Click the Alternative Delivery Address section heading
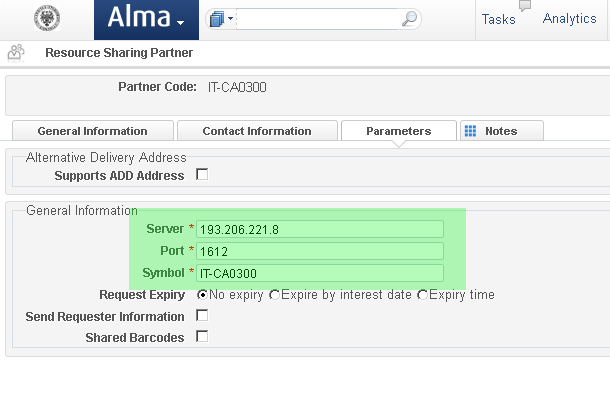Viewport: 610px width, 405px height. [106, 157]
